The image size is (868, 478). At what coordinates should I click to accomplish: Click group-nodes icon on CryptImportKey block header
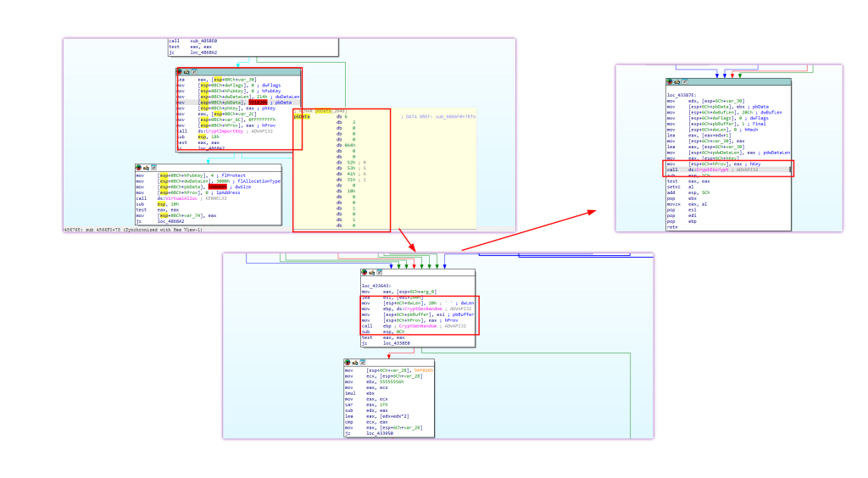point(194,72)
